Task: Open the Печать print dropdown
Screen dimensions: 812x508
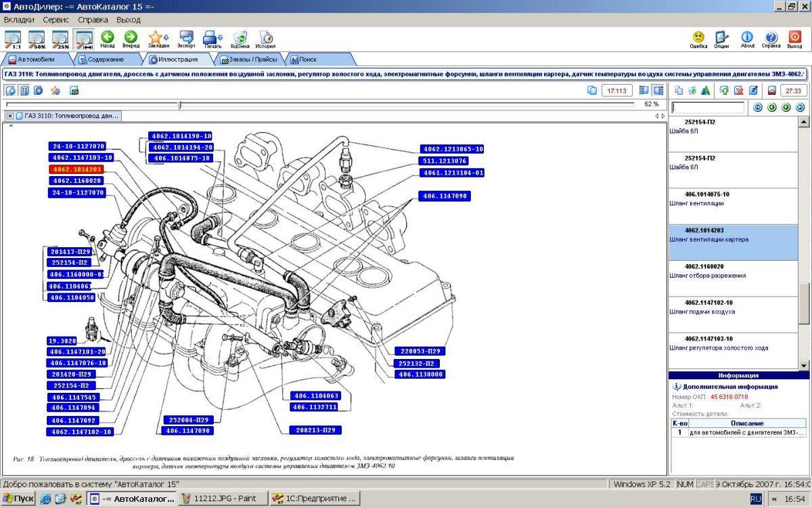Action: click(212, 39)
